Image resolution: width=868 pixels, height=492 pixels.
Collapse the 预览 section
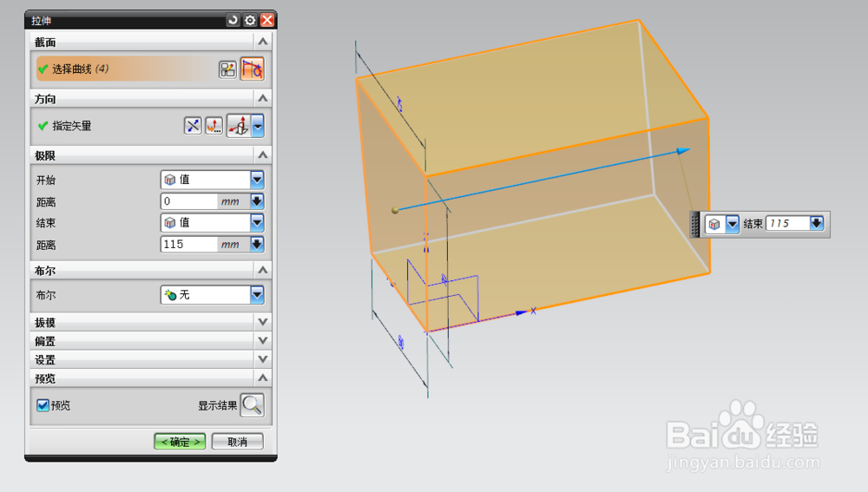pos(262,378)
